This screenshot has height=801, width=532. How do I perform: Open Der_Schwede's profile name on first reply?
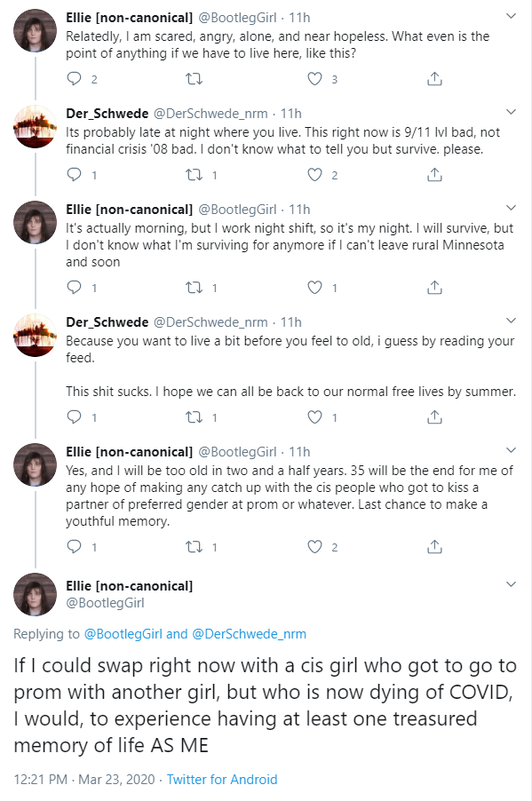pos(107,114)
